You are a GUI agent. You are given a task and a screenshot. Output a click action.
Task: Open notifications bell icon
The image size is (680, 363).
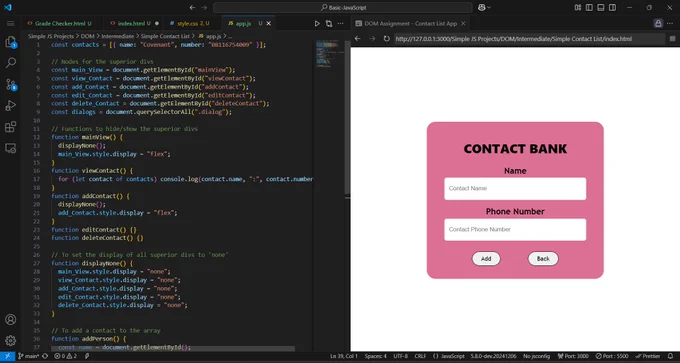[670, 356]
